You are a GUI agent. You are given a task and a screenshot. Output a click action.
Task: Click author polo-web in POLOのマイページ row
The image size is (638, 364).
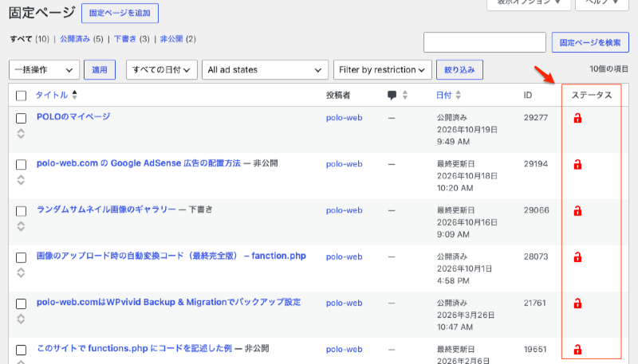pos(345,118)
